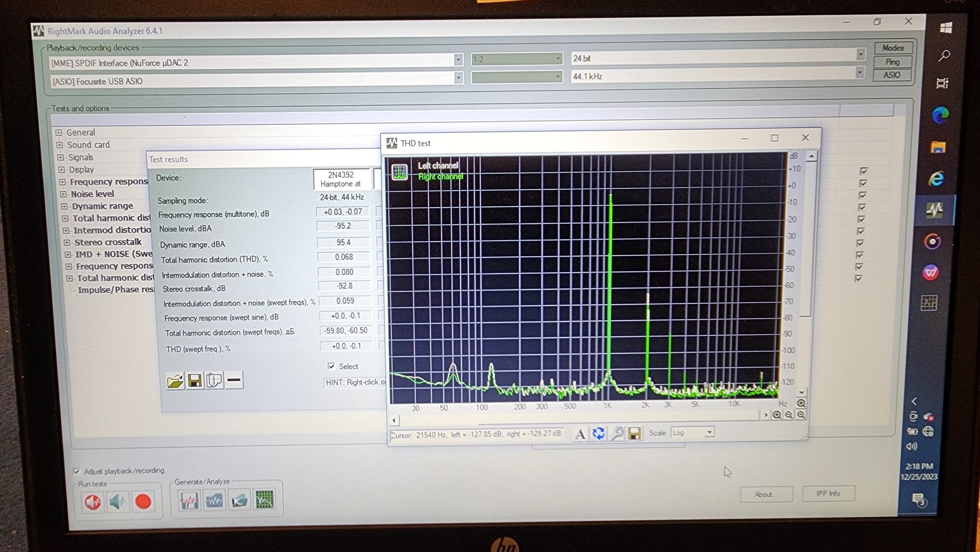Open notification center icon
Viewport: 980px width, 552px height.
coord(918,500)
